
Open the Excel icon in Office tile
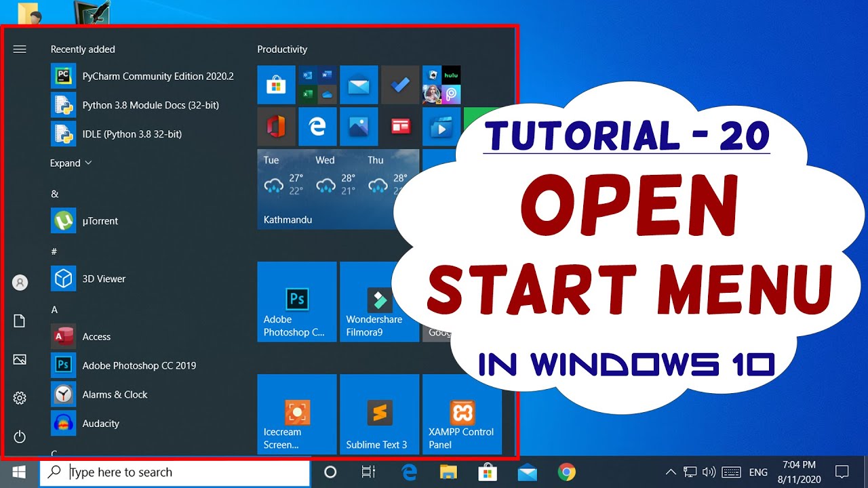(308, 94)
